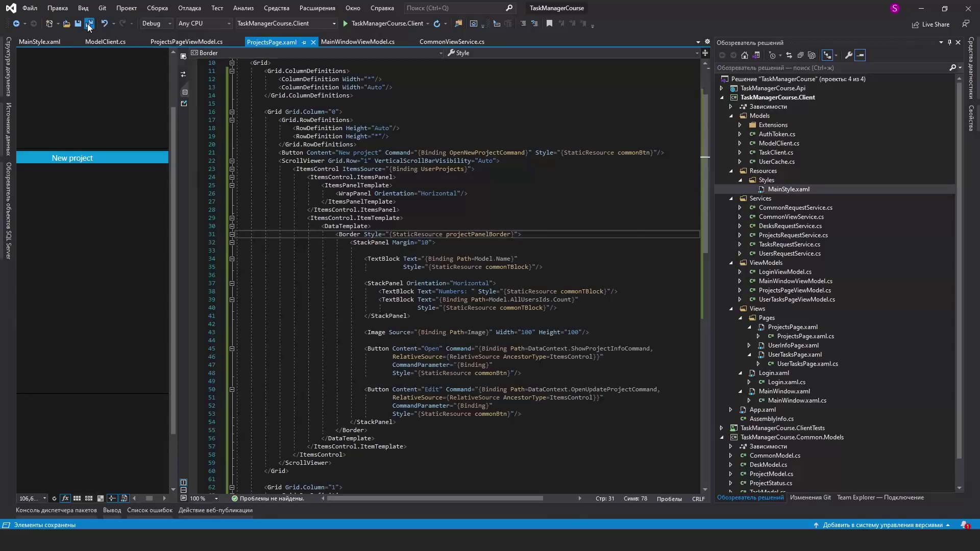Open the designer zoom 106,6 dropdown
This screenshot has height=551, width=980.
point(32,498)
